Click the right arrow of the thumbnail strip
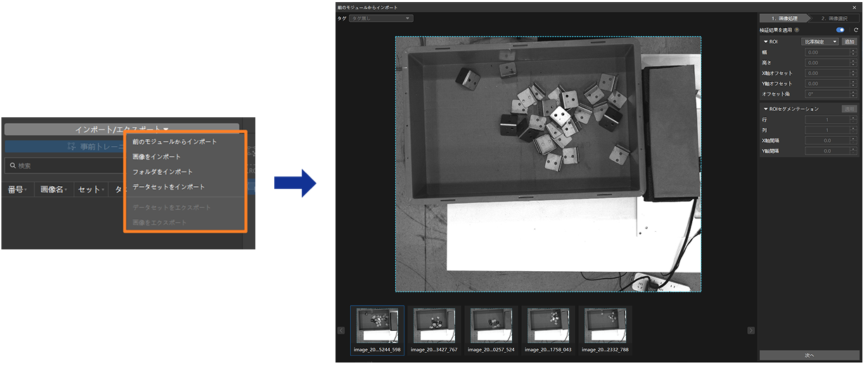Viewport: 868px width, 366px height. [751, 330]
